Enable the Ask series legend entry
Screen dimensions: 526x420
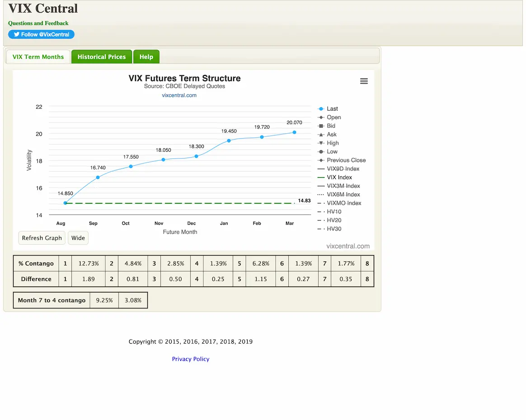click(332, 135)
